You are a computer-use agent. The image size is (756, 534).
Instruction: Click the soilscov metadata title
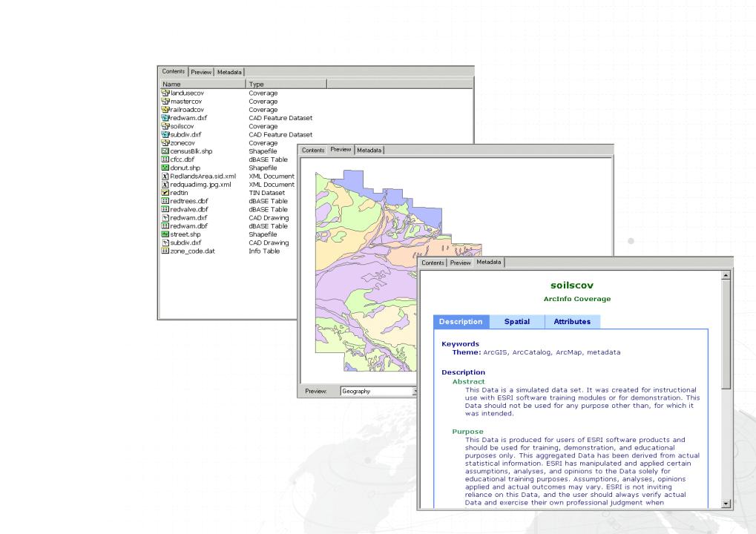coord(572,286)
